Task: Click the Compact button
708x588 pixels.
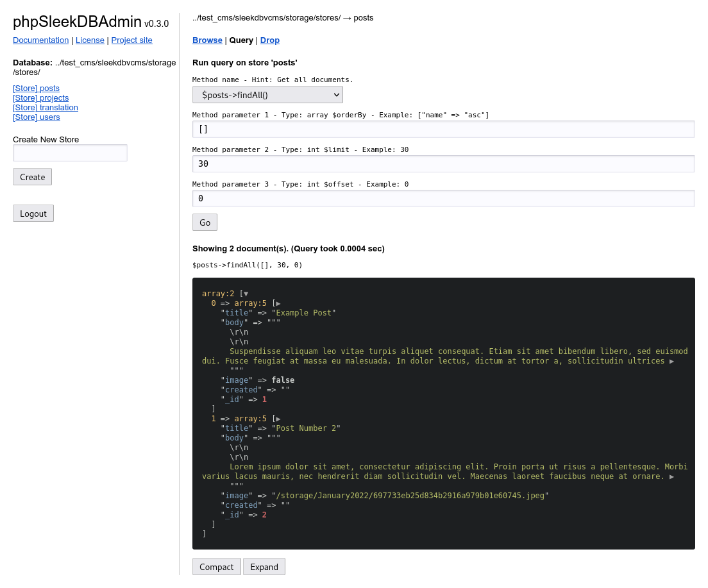Action: click(x=216, y=567)
